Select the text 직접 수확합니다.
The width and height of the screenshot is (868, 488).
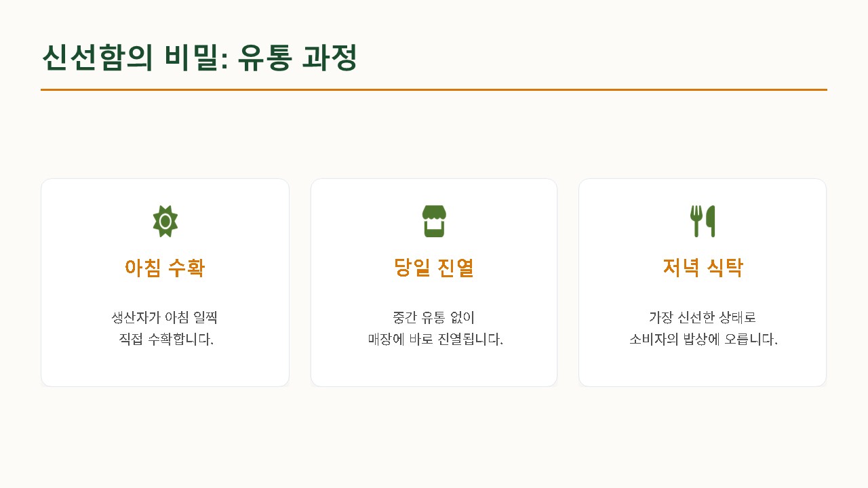(165, 339)
